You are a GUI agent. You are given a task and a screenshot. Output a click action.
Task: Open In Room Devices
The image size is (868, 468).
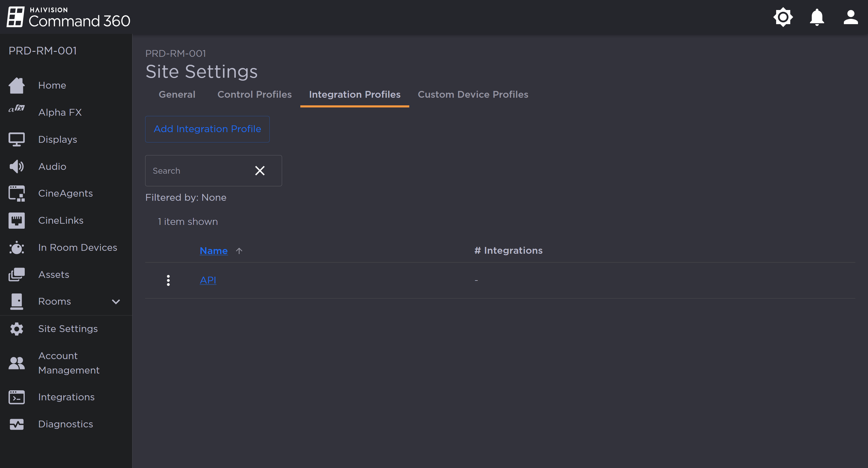pos(78,247)
